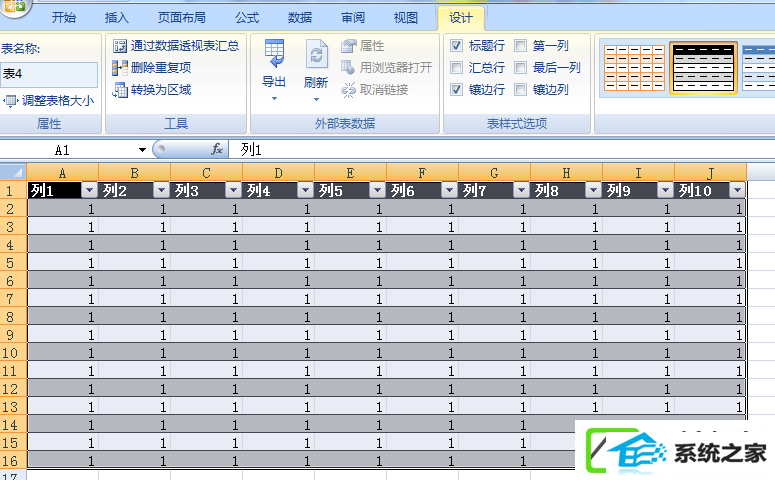This screenshot has width=775, height=480.
Task: Enable the 汇总行 total row checkbox
Action: (x=456, y=68)
